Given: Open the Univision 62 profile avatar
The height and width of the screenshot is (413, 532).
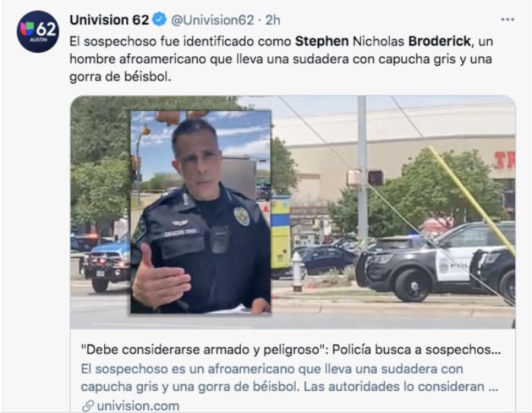Looking at the screenshot, I should 38,32.
